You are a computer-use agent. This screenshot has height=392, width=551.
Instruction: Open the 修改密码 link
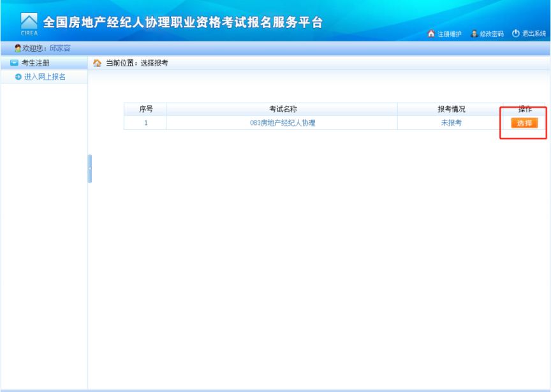coord(492,34)
